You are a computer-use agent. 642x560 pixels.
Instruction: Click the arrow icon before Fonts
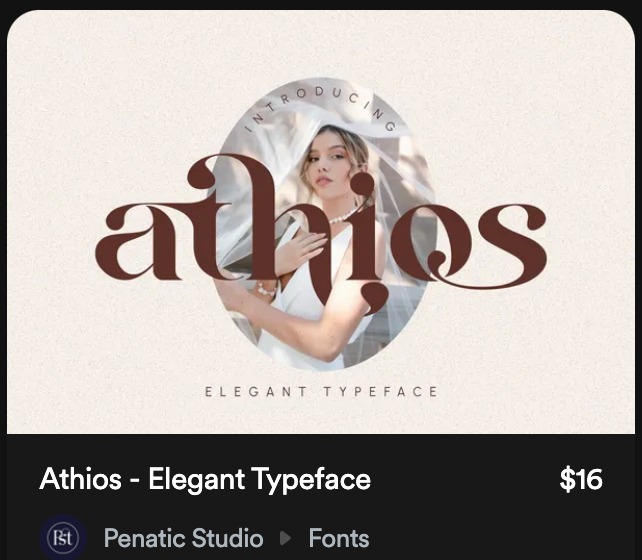[x=285, y=538]
